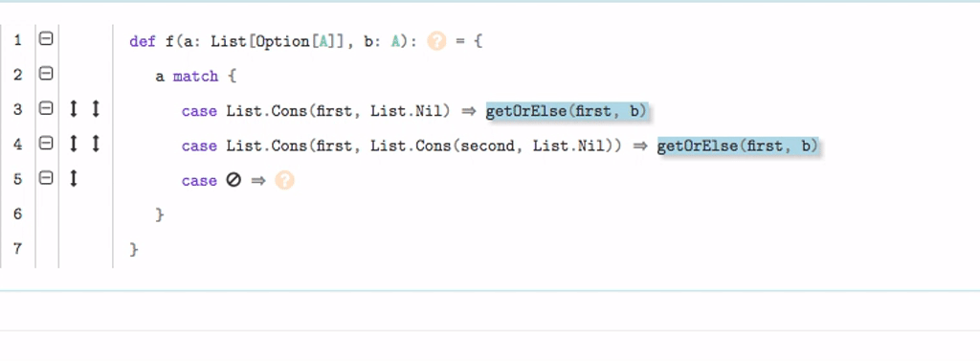The image size is (980, 361).
Task: Click line number 6 in gutter
Action: [x=17, y=214]
